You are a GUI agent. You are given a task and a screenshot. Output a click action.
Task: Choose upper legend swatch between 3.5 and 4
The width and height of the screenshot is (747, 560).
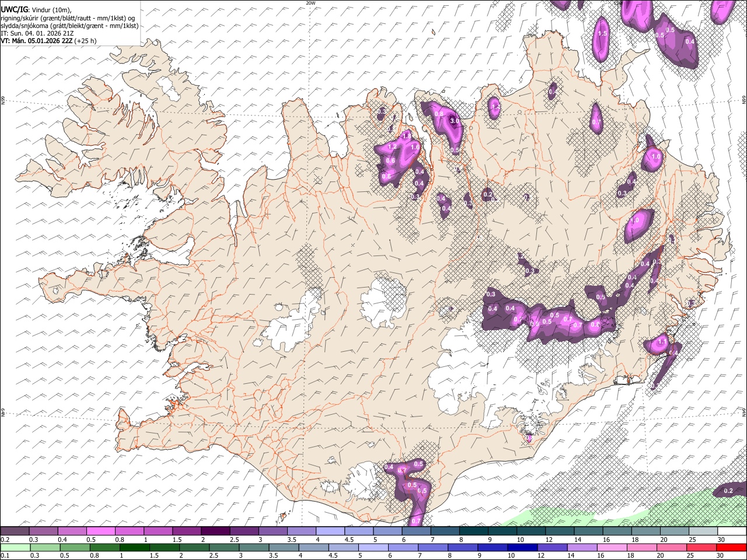pyautogui.click(x=301, y=531)
